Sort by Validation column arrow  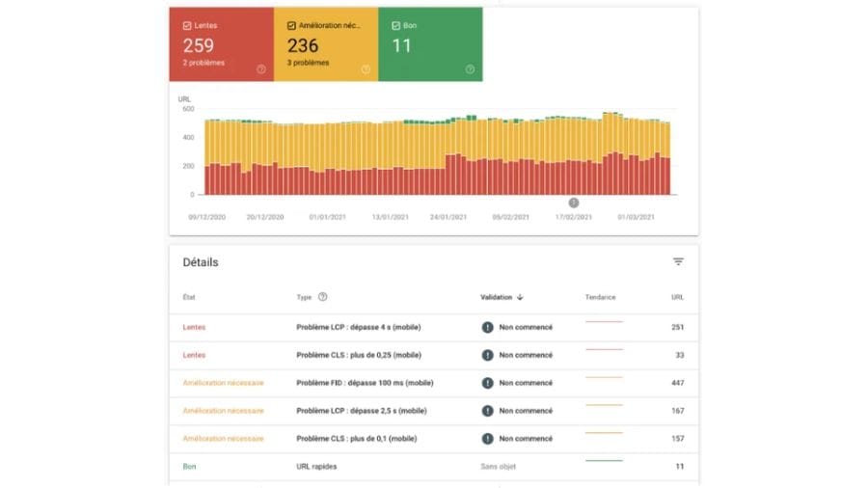tap(520, 297)
